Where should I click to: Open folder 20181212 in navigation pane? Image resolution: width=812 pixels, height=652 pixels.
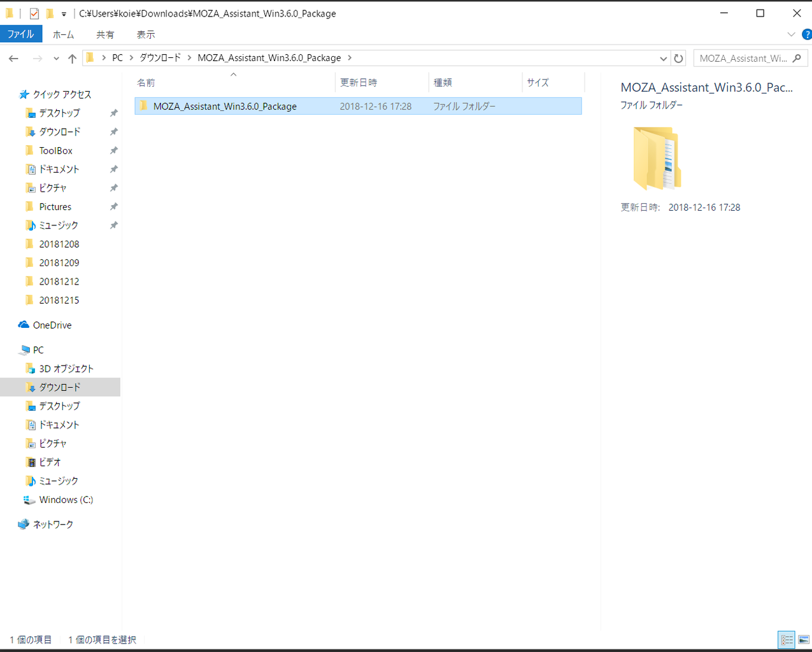59,281
